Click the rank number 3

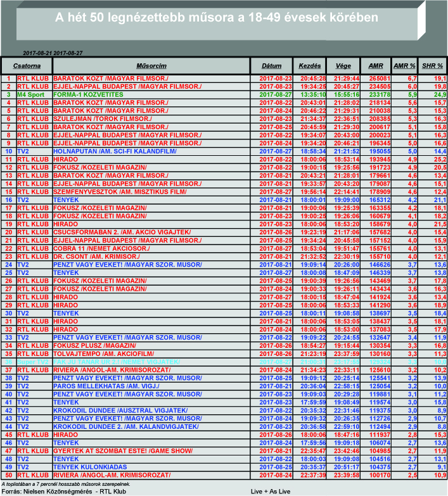click(8, 94)
